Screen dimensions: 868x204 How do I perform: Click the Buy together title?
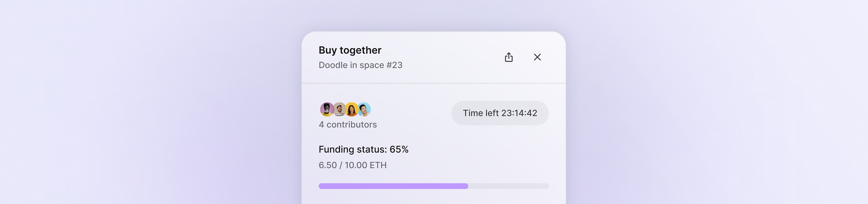pos(350,50)
